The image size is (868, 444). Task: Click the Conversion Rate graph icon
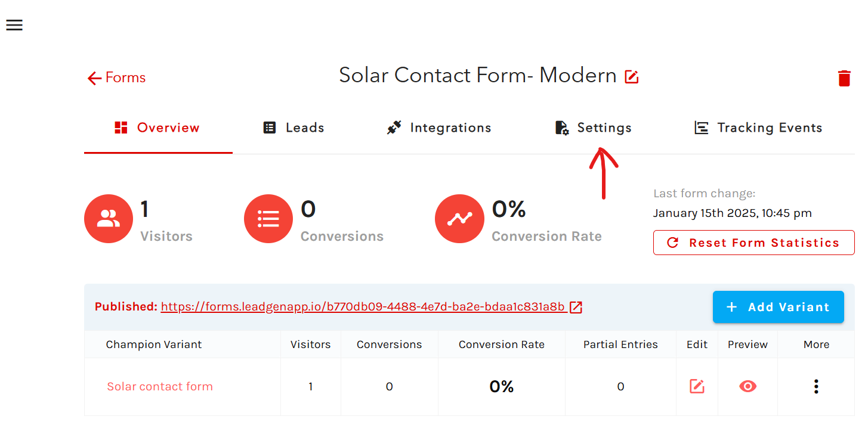pyautogui.click(x=459, y=219)
